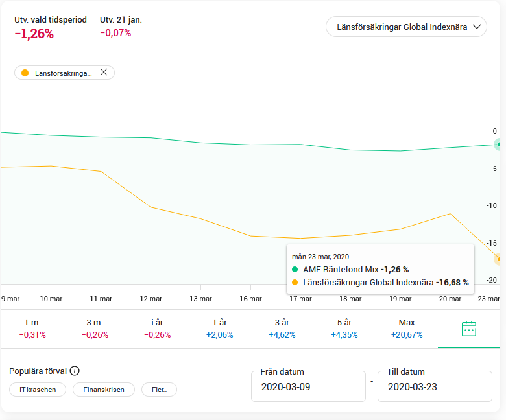Apply the IT-kraschen preset

tap(38, 390)
